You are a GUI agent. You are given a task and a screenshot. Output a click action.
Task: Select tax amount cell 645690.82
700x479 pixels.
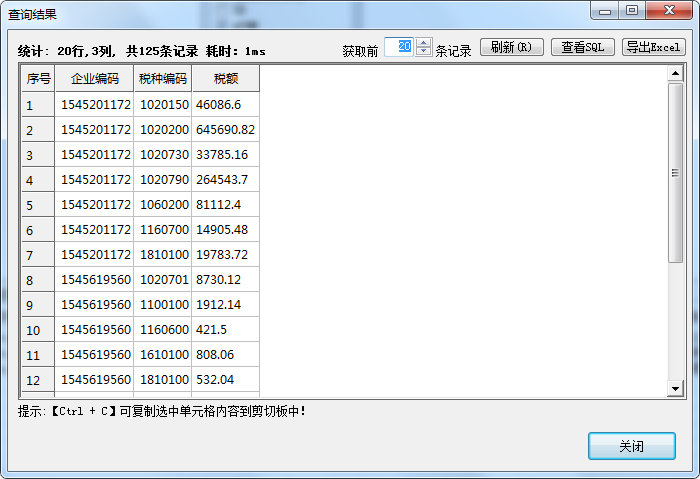[225, 130]
